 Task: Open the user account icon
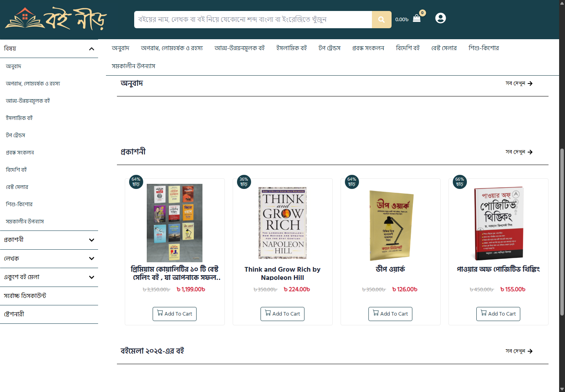tap(441, 18)
